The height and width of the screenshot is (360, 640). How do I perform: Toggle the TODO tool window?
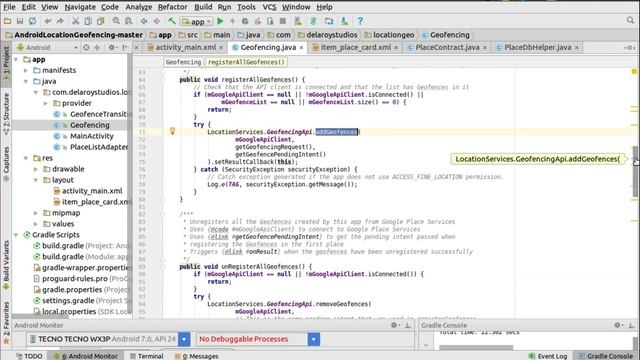(x=29, y=356)
